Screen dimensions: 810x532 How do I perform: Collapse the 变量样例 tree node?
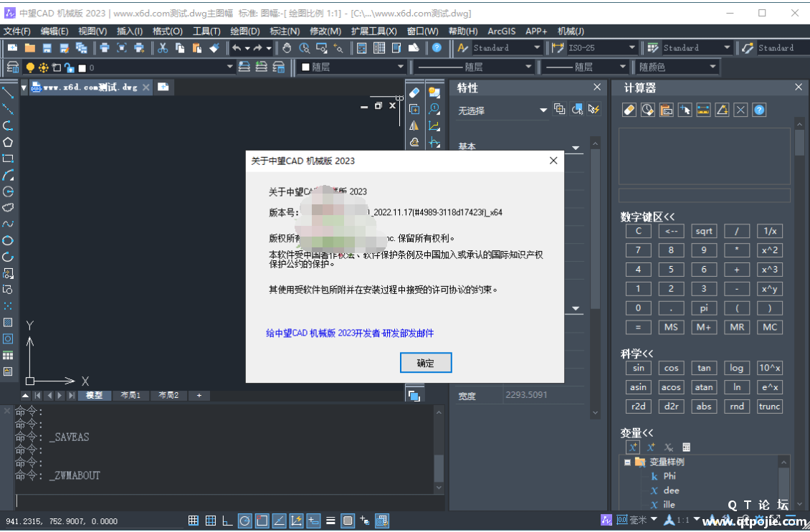(x=627, y=462)
